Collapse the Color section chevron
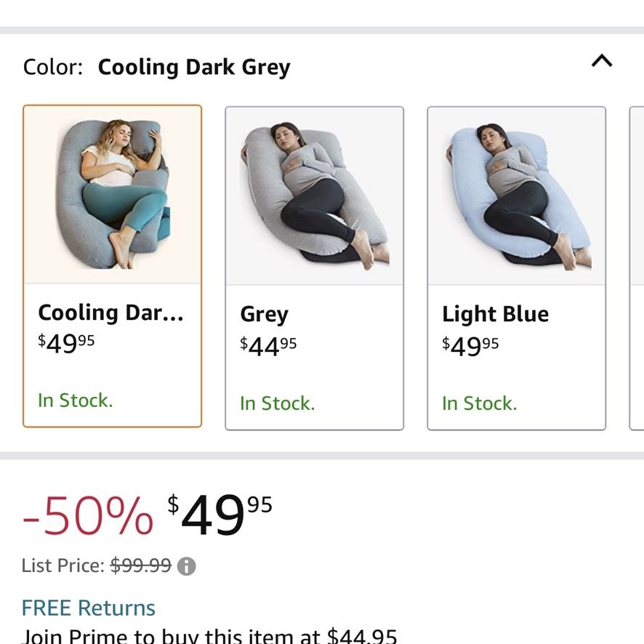This screenshot has width=644, height=644. pyautogui.click(x=602, y=61)
